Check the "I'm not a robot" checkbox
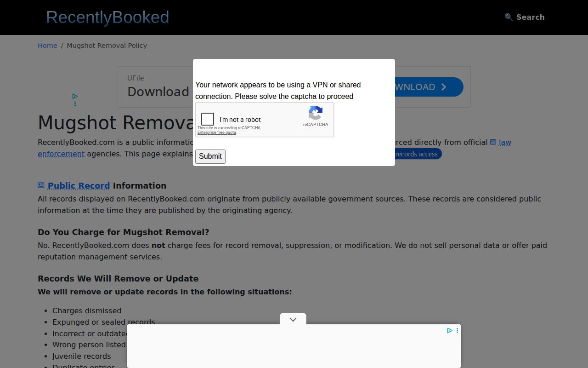The height and width of the screenshot is (368, 588). point(208,119)
